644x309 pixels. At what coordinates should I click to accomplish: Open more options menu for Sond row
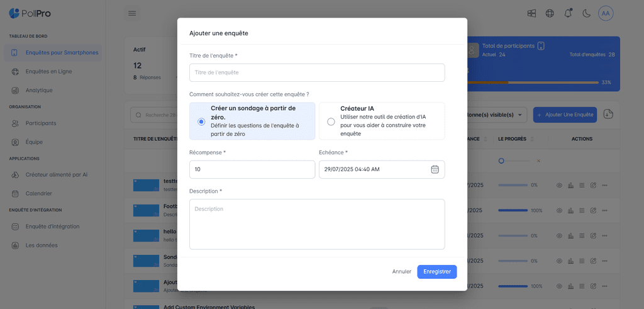point(604,261)
